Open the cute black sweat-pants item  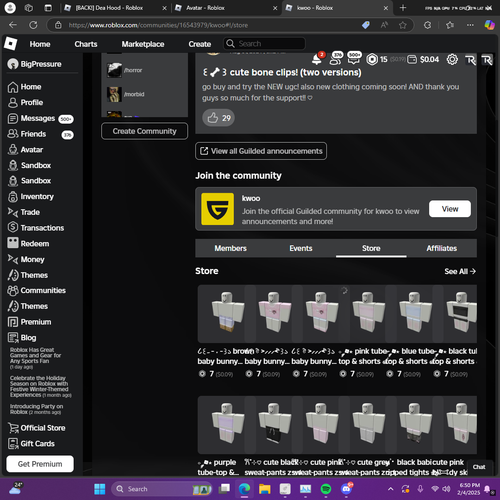click(274, 425)
